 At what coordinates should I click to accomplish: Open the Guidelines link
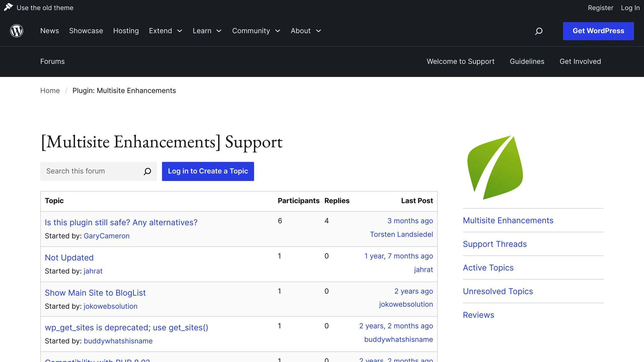coord(527,61)
